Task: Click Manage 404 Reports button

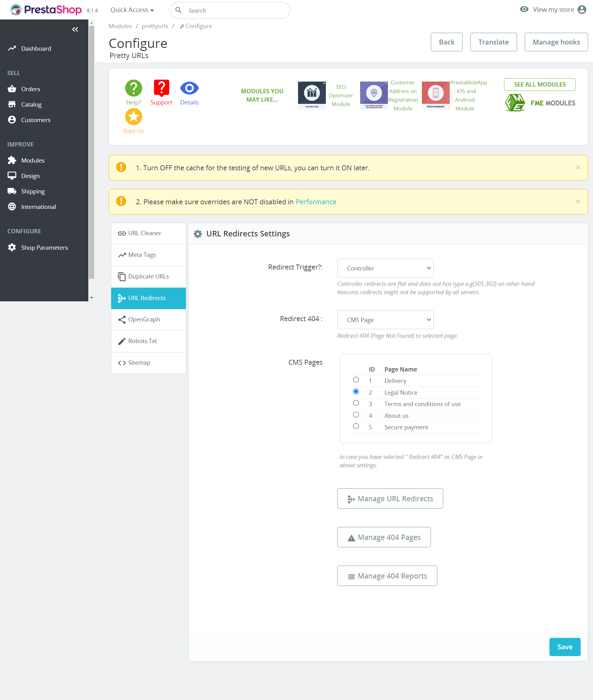Action: click(387, 576)
